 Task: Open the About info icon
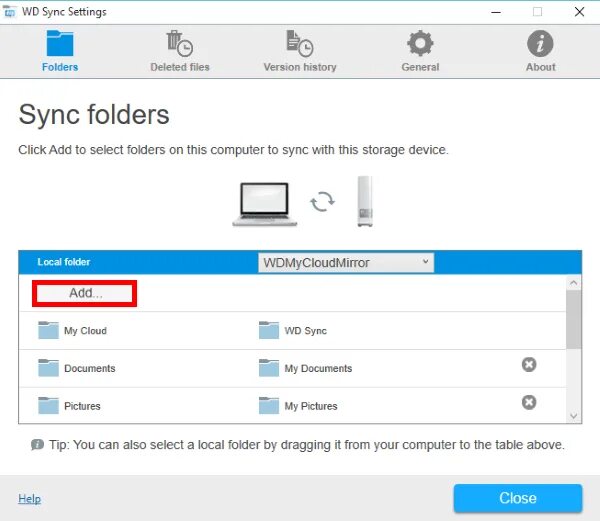click(x=540, y=44)
